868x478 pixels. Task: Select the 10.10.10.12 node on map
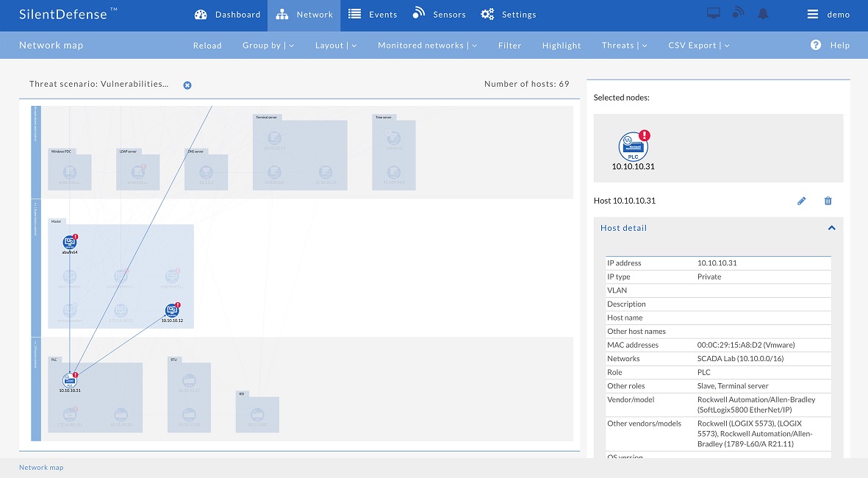(172, 311)
